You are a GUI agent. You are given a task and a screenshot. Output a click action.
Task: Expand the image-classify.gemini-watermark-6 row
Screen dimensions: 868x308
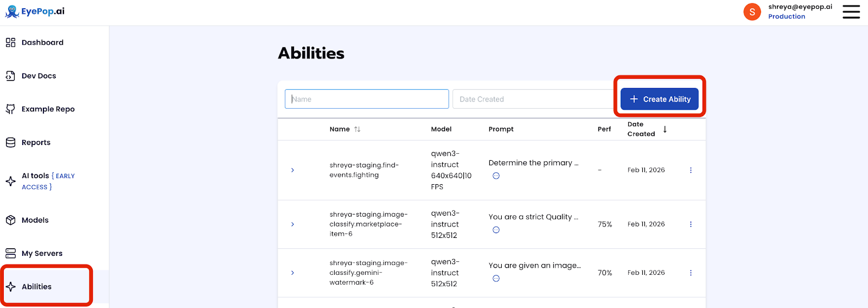292,273
